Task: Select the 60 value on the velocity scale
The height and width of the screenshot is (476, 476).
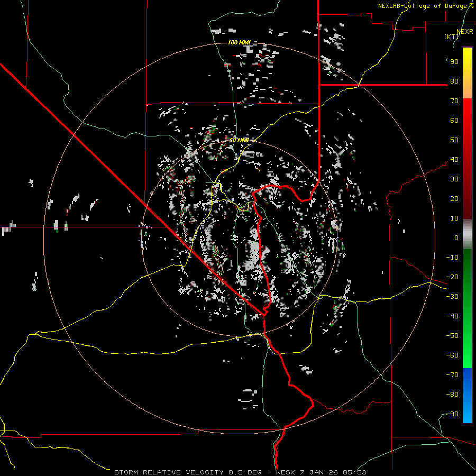Action: coord(454,121)
